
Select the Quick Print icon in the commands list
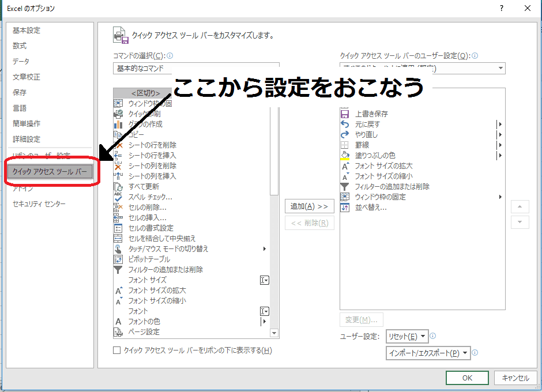pyautogui.click(x=118, y=114)
